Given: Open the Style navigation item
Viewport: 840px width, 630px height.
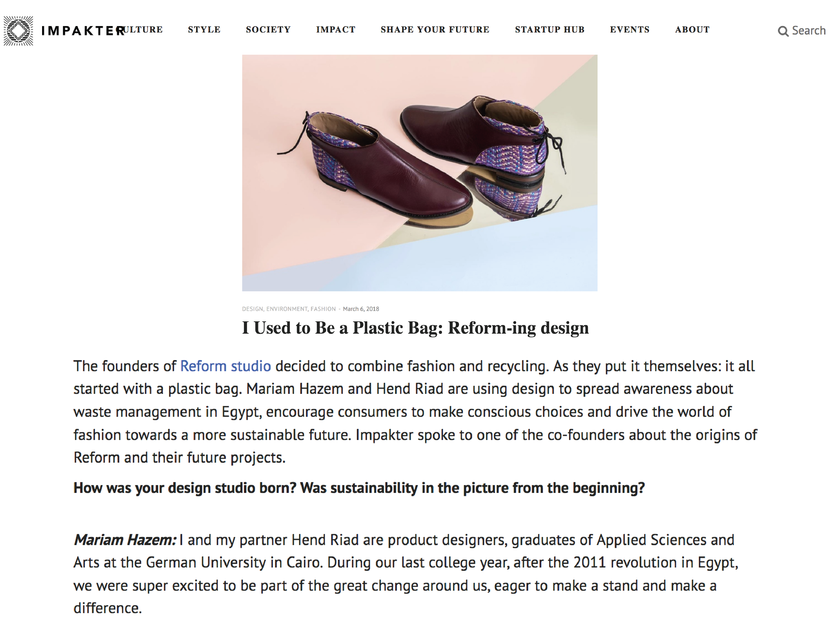Looking at the screenshot, I should 204,30.
